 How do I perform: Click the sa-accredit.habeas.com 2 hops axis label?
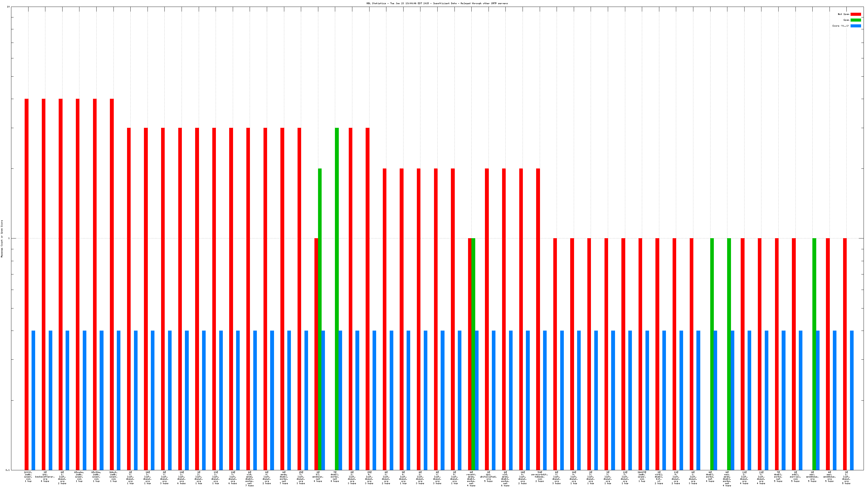(x=539, y=477)
